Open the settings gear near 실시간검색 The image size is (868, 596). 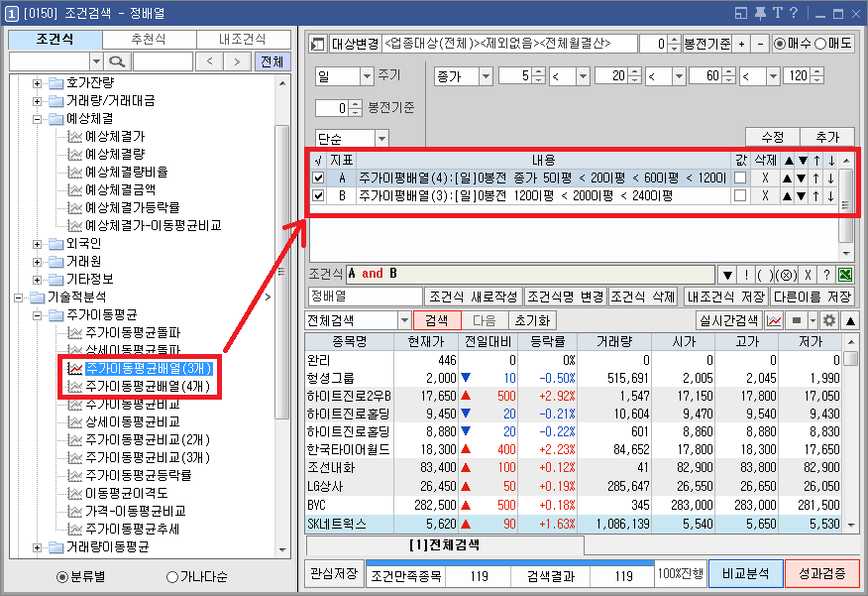830,319
